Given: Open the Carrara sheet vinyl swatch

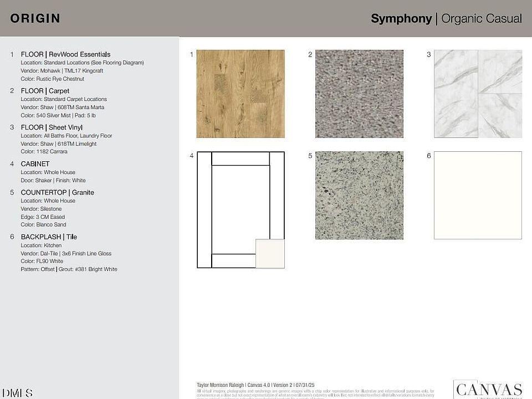Looking at the screenshot, I should [478, 94].
